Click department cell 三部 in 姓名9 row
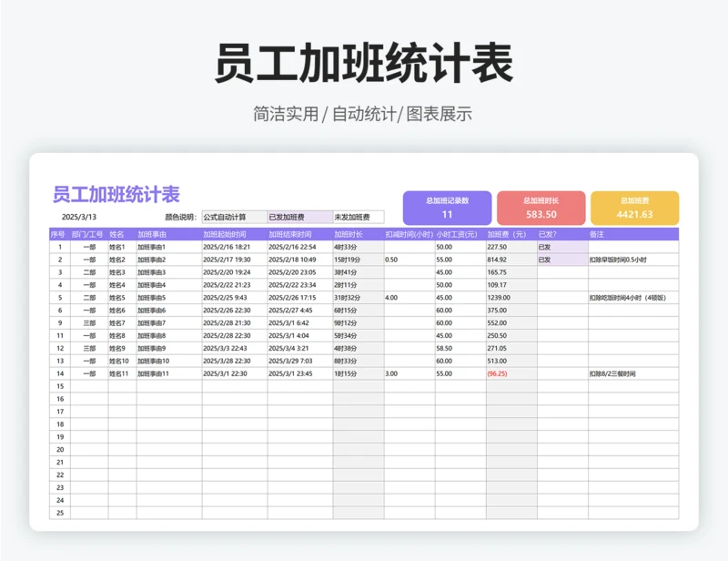The height and width of the screenshot is (561, 728). pos(89,348)
